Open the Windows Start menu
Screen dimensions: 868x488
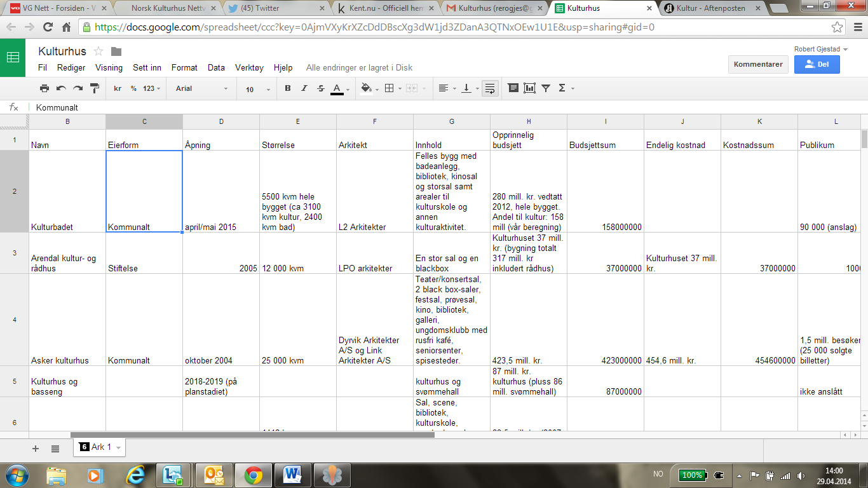coord(17,474)
